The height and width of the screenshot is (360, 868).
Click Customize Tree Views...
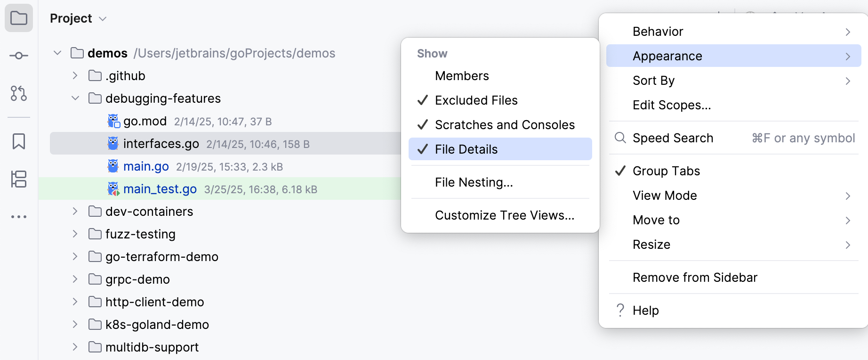pyautogui.click(x=505, y=215)
